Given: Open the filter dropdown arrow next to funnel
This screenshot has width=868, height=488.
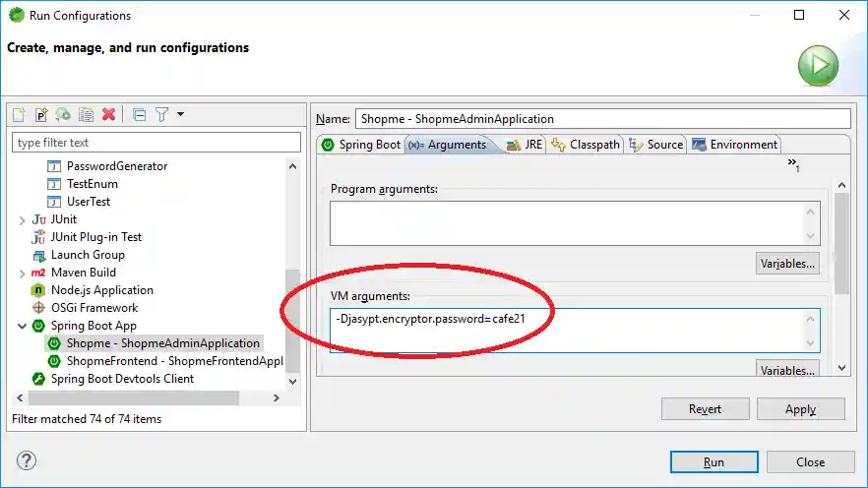Looking at the screenshot, I should [180, 114].
